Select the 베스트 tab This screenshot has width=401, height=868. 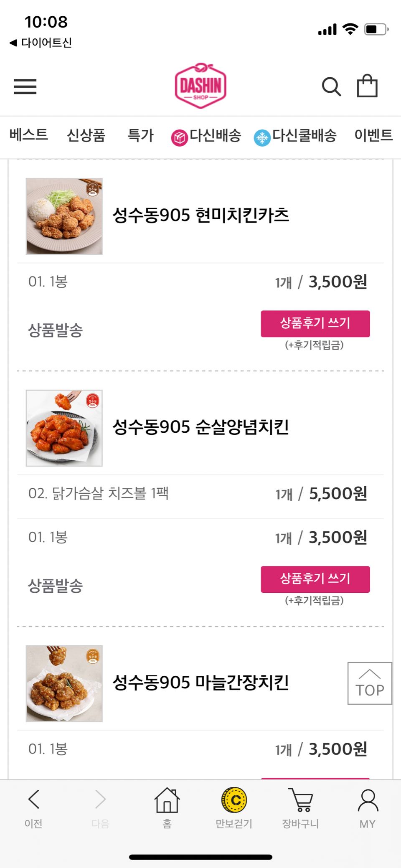click(29, 135)
